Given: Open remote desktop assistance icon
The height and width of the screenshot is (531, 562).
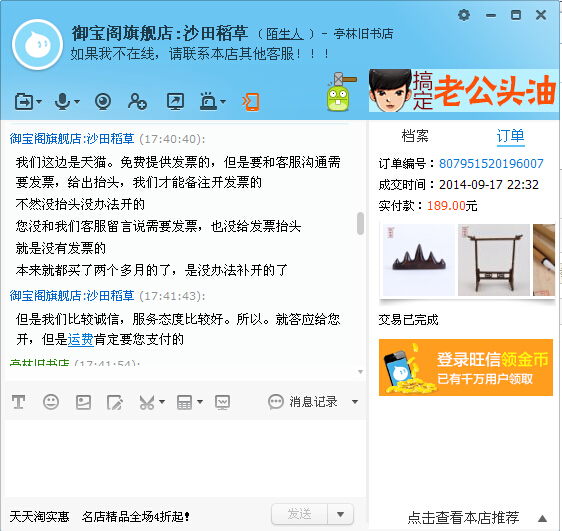Looking at the screenshot, I should tap(176, 102).
